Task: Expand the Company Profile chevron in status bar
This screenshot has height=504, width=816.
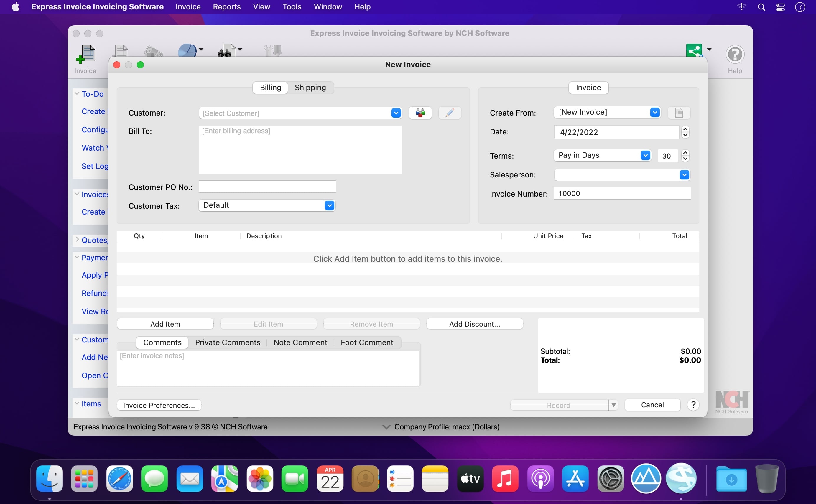Action: (x=386, y=427)
